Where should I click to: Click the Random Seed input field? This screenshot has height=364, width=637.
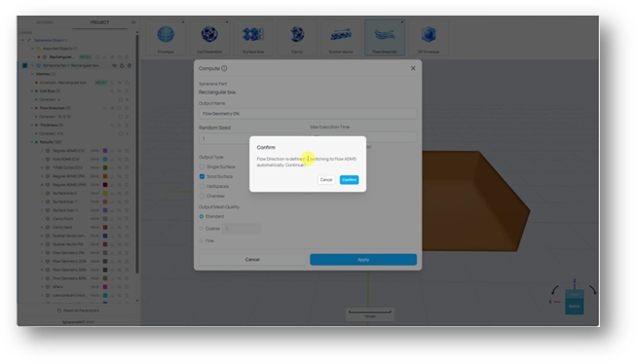tap(251, 138)
